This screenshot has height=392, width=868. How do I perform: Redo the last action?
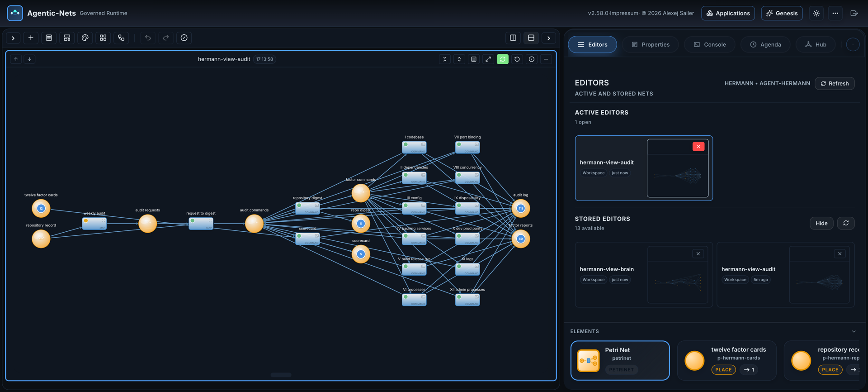click(166, 38)
